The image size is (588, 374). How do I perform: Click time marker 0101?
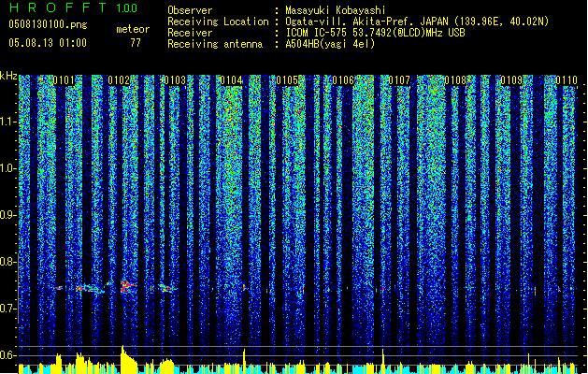[64, 80]
